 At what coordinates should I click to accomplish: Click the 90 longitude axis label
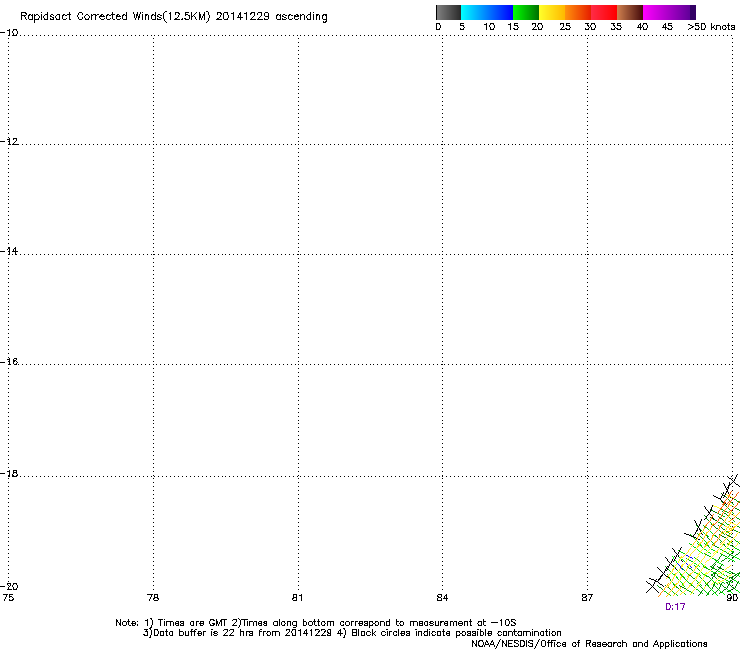tap(732, 598)
